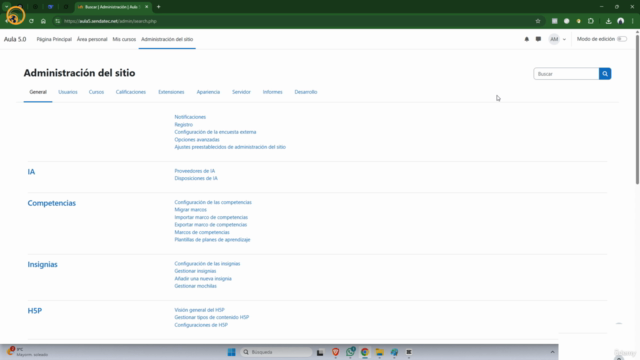Bookmark this page with the star icon
This screenshot has height=360, width=640.
coord(538,21)
